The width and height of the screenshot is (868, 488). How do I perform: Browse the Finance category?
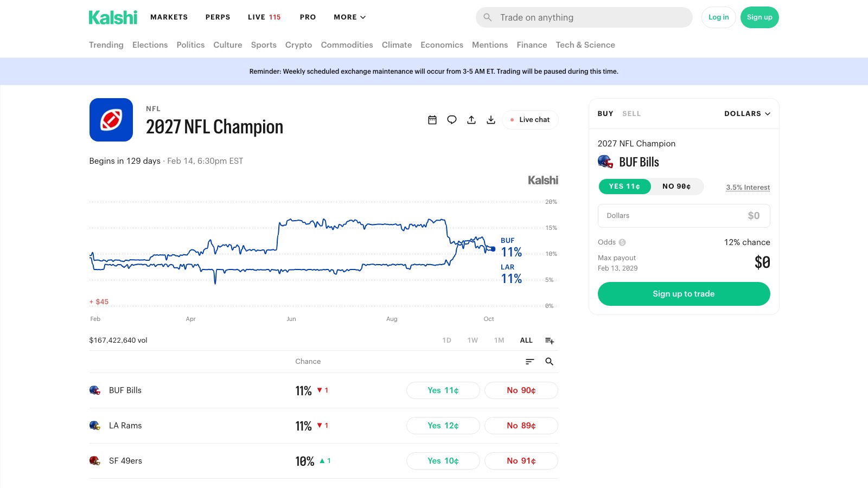(532, 45)
